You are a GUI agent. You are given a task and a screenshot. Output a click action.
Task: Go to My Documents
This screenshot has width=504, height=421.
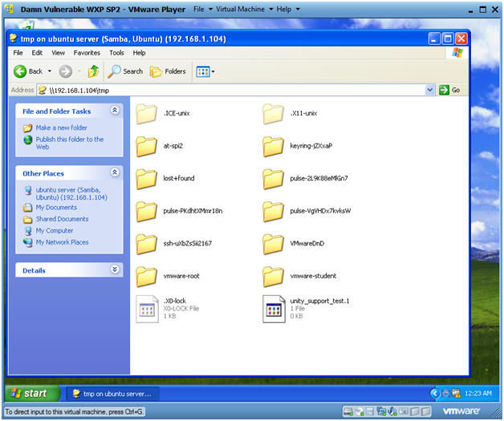pos(56,208)
